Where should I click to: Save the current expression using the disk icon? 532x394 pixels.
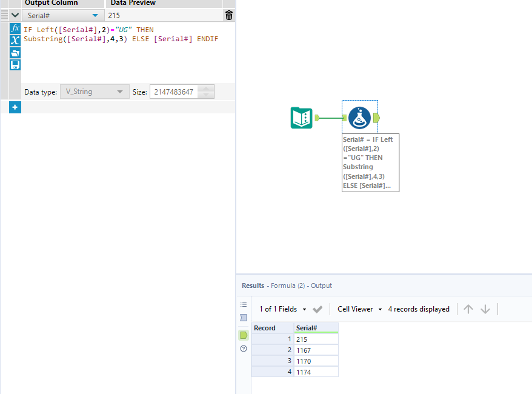point(15,65)
